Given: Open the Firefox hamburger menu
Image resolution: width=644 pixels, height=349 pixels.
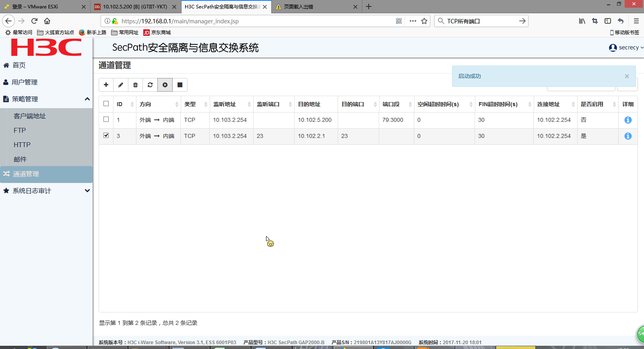Looking at the screenshot, I should click(x=636, y=21).
